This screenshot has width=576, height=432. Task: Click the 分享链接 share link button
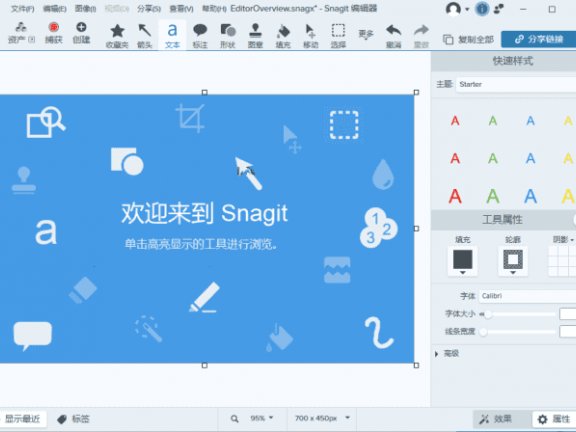point(539,39)
